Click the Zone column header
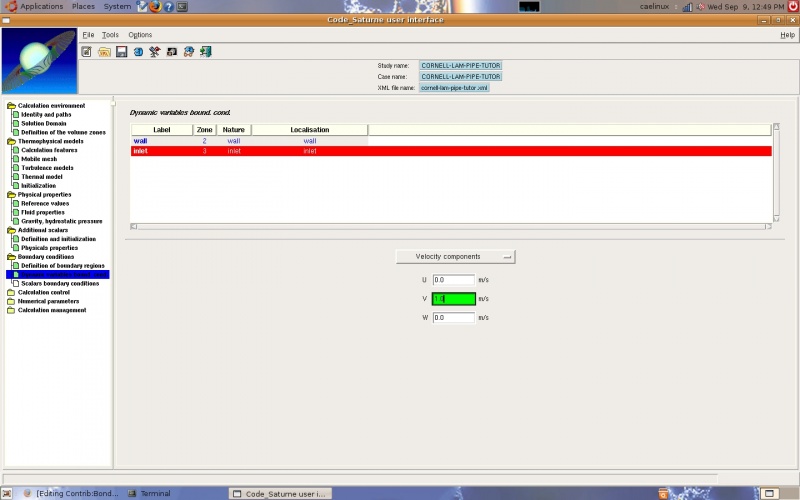 205,130
